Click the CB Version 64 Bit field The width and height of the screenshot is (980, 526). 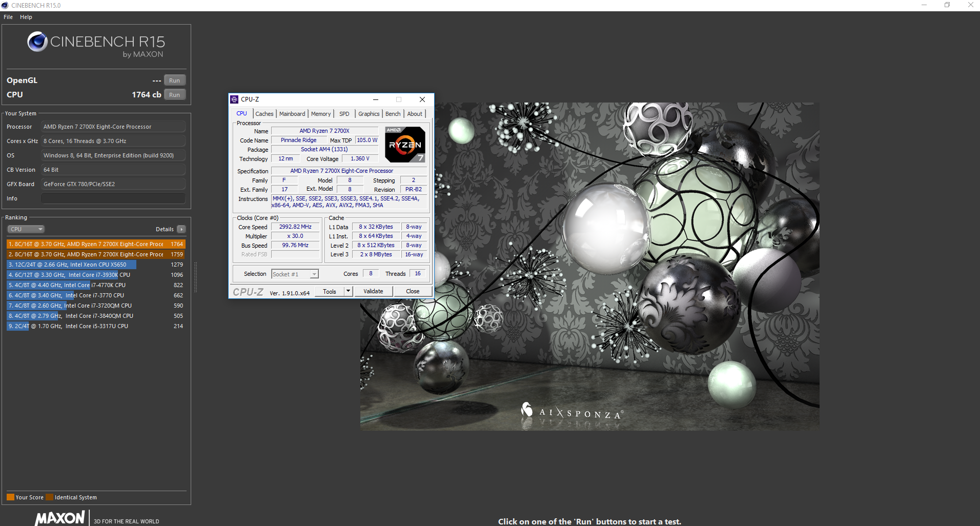(113, 170)
